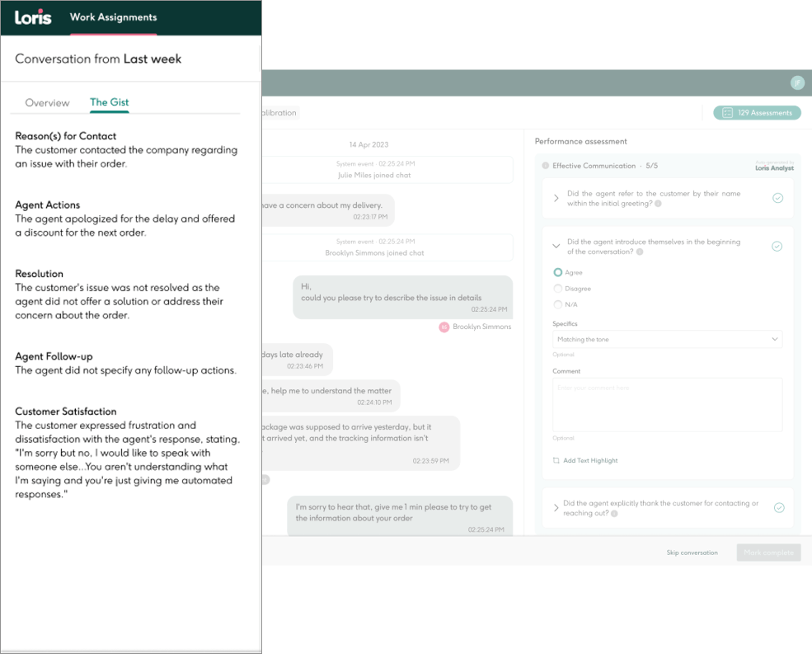The image size is (812, 654).
Task: Click the info icon after 'reaching out?'
Action: pos(614,513)
